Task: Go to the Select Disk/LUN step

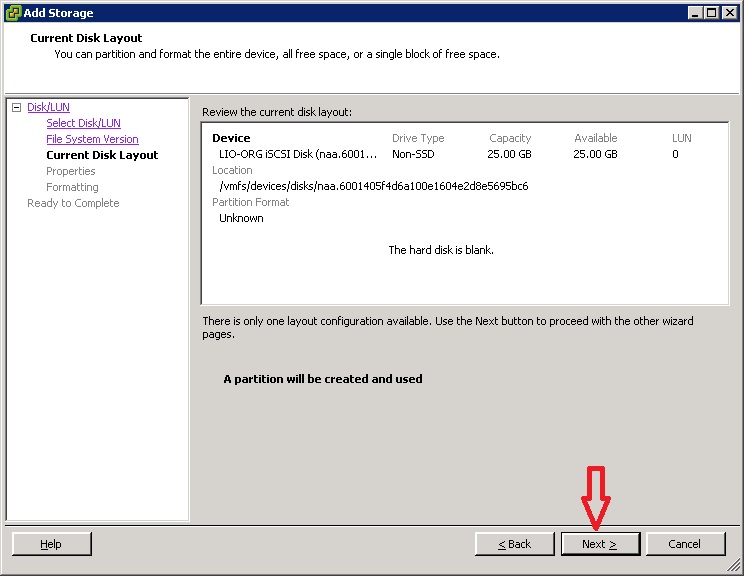Action: [x=83, y=123]
